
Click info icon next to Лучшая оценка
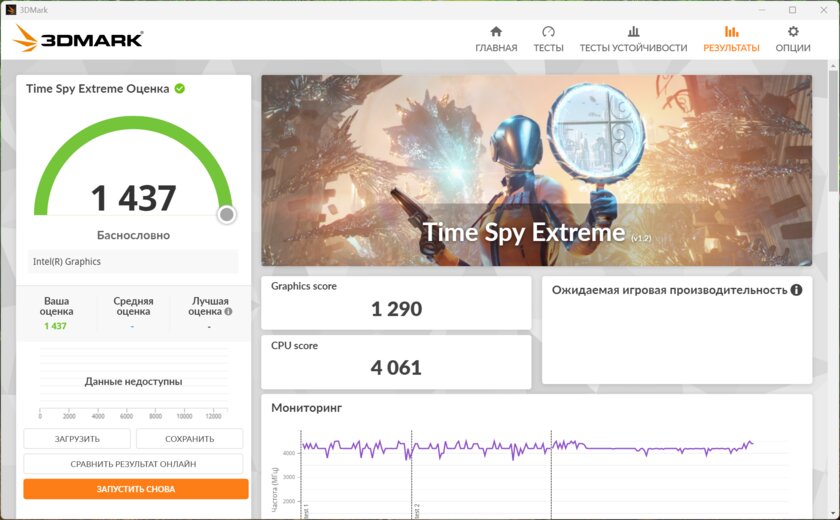click(x=228, y=311)
